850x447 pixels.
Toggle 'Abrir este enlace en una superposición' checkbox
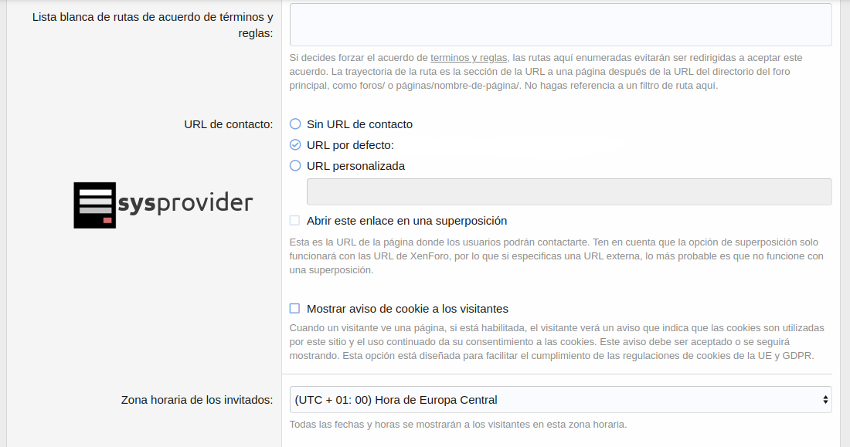pos(295,221)
